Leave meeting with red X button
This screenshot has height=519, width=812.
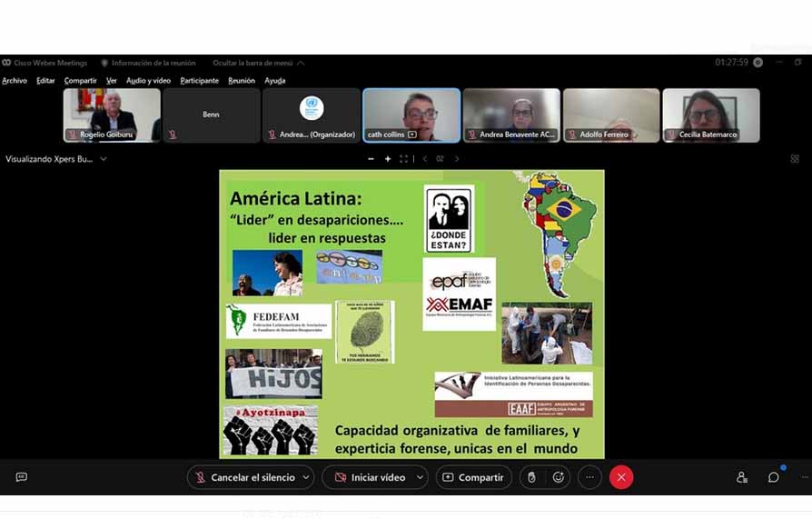coord(621,477)
